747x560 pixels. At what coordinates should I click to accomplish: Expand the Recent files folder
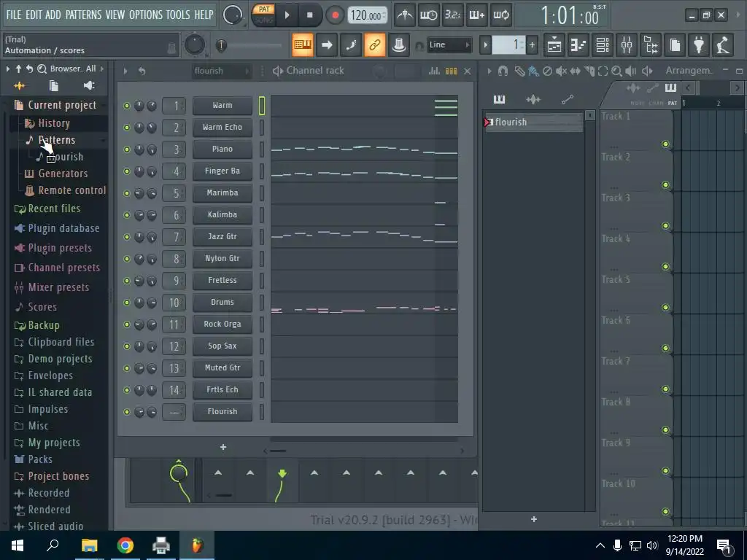(x=54, y=209)
